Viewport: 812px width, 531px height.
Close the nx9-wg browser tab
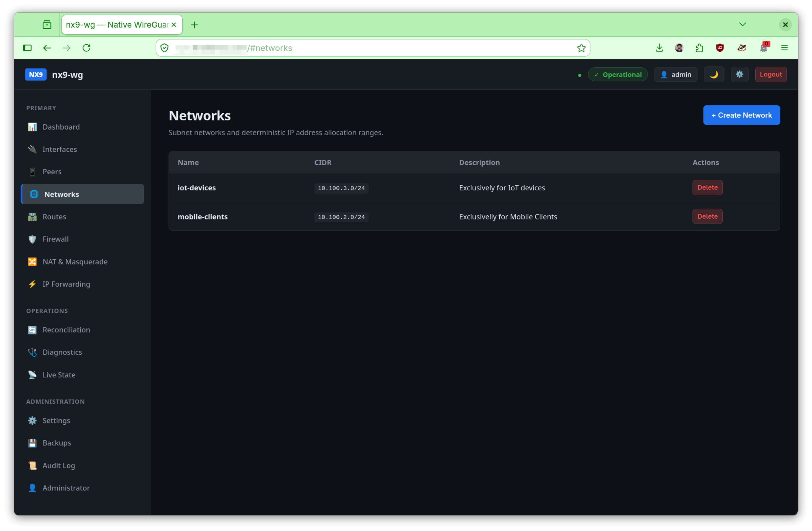[174, 25]
